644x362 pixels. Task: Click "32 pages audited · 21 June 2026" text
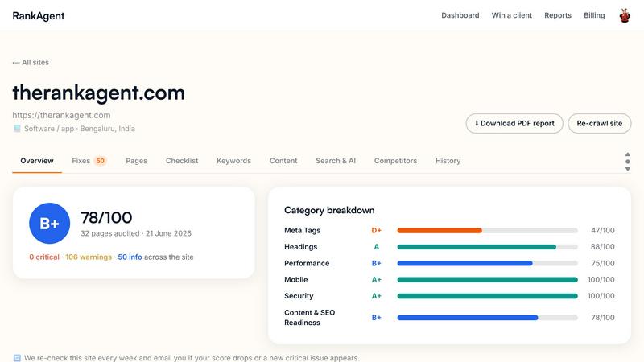[x=136, y=233]
